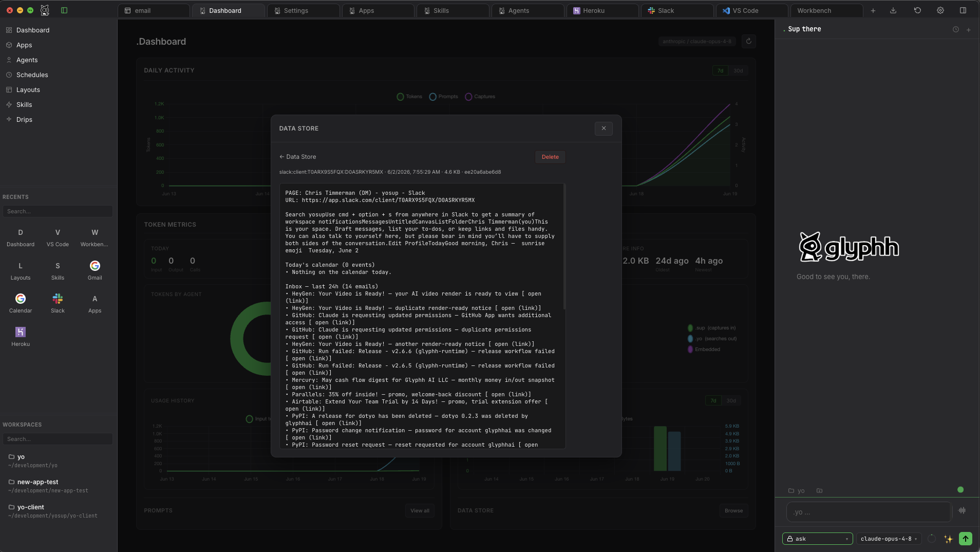Screen dimensions: 980x552
Task: Toggle the Captures series in chart legend
Action: (480, 97)
